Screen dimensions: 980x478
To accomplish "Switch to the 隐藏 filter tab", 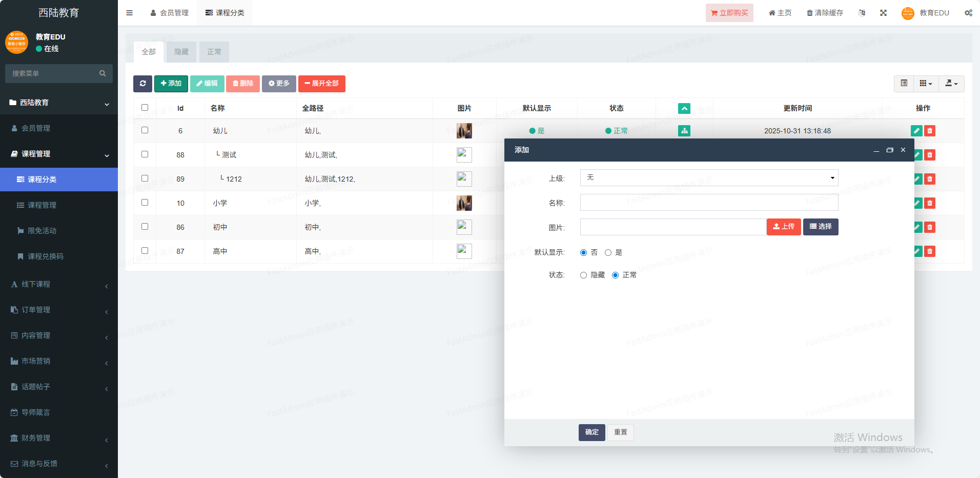I will (x=181, y=52).
